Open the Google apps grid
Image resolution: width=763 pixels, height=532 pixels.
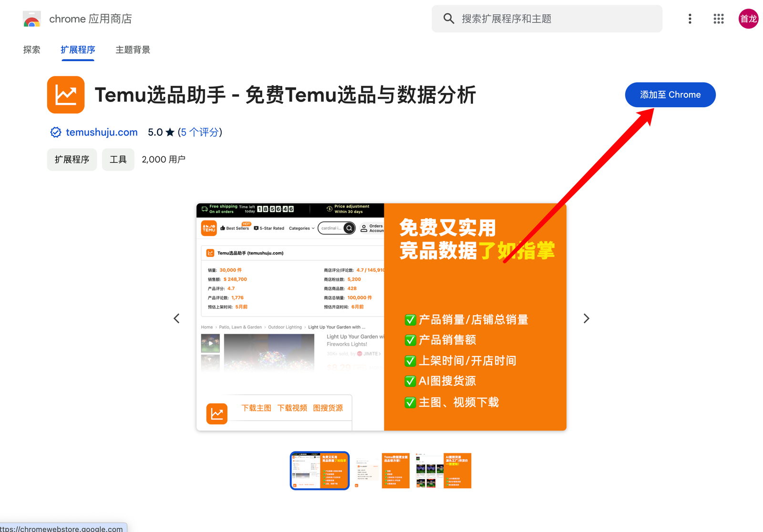tap(718, 19)
